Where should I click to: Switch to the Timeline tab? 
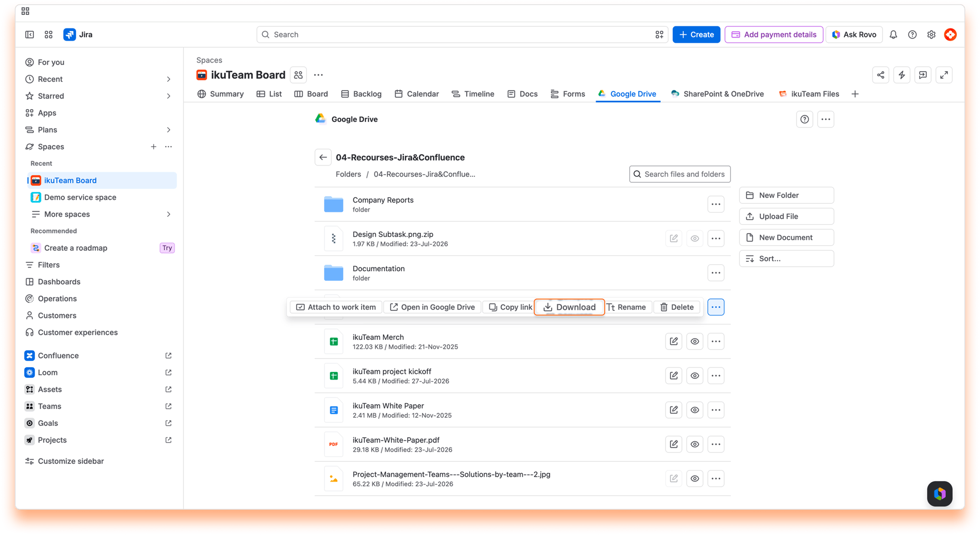click(x=473, y=94)
